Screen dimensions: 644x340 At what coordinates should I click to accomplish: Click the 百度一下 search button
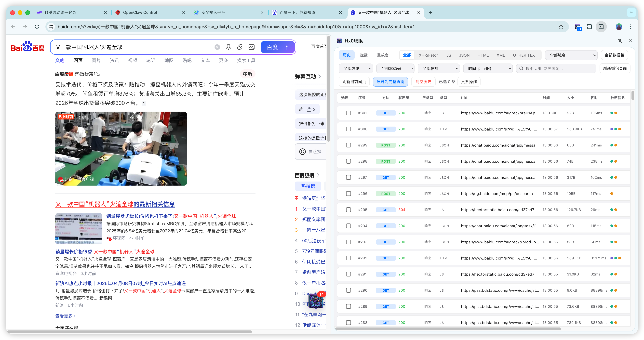(x=278, y=47)
